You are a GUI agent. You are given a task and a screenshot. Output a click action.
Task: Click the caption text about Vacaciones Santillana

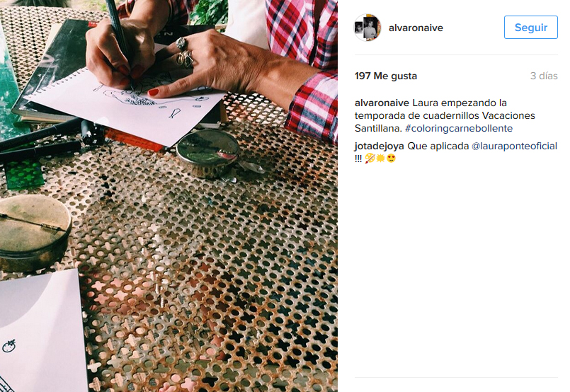(x=445, y=115)
